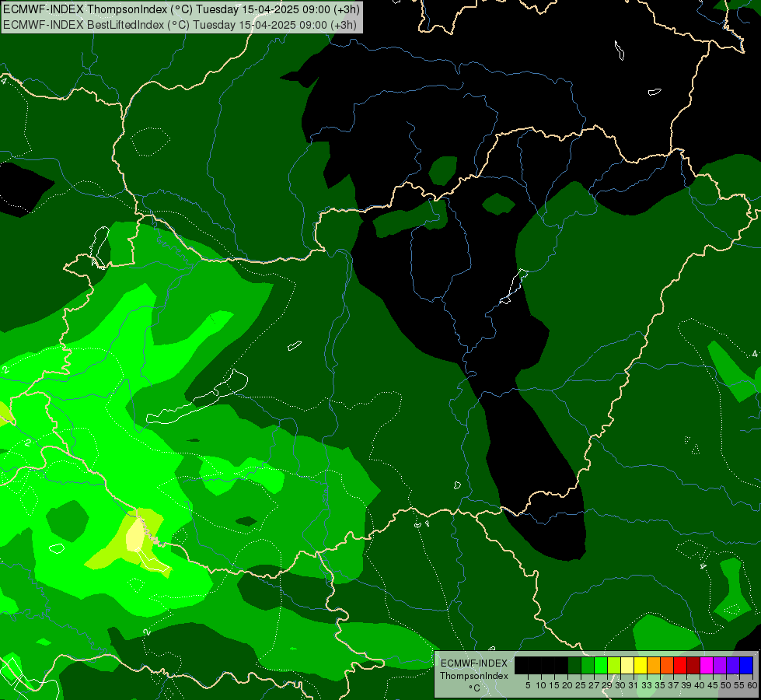Select the dark red 39-40 legend swatch
The image size is (761, 700).
693,665
